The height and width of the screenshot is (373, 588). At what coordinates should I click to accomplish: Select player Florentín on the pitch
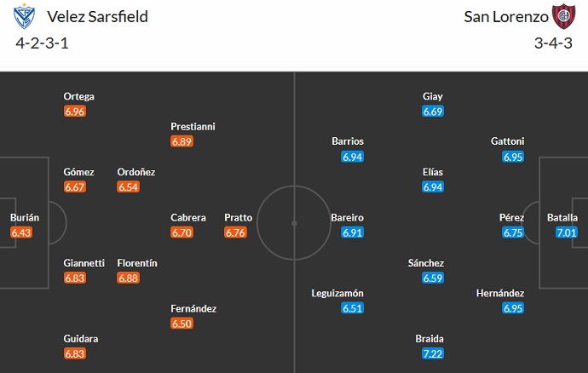(137, 263)
